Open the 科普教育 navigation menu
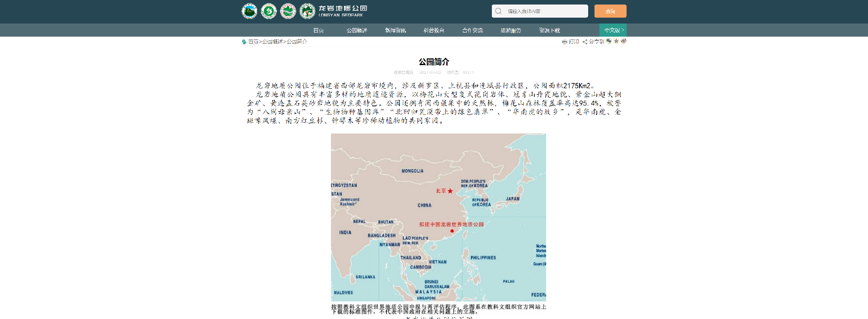Viewport: 868px width, 319px height. (434, 30)
